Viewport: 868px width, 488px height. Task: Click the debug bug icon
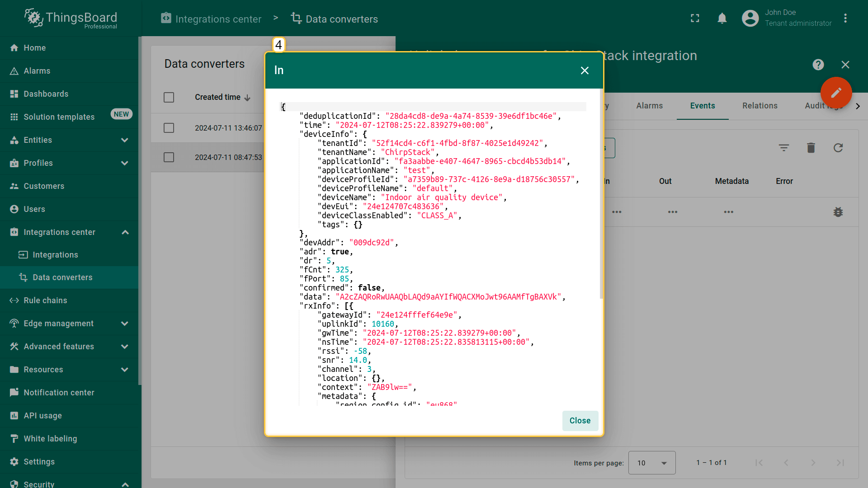tap(838, 212)
